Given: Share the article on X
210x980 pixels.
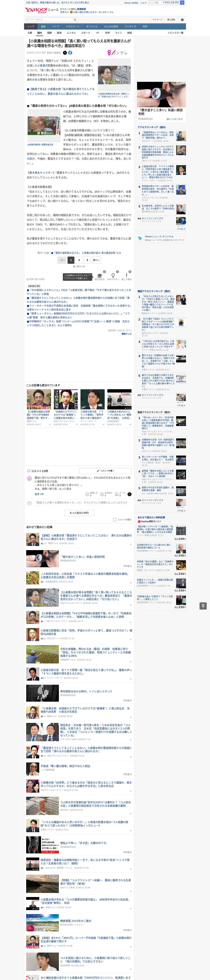Looking at the screenshot, I should pos(65,53).
